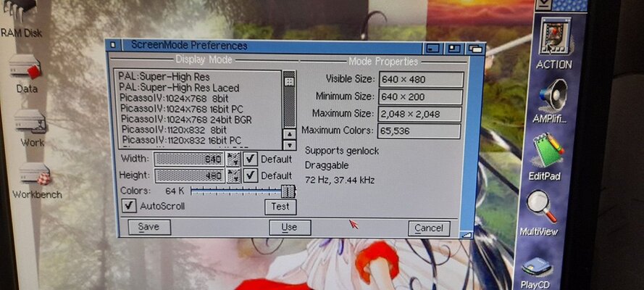Image resolution: width=644 pixels, height=290 pixels.
Task: Open the Work drive icon
Action: click(x=30, y=122)
